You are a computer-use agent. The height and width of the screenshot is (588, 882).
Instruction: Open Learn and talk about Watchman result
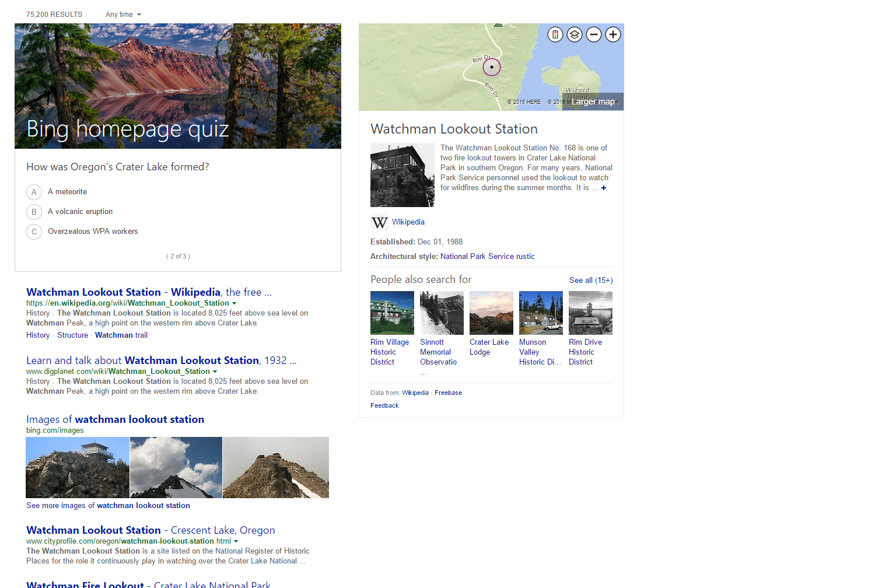162,360
